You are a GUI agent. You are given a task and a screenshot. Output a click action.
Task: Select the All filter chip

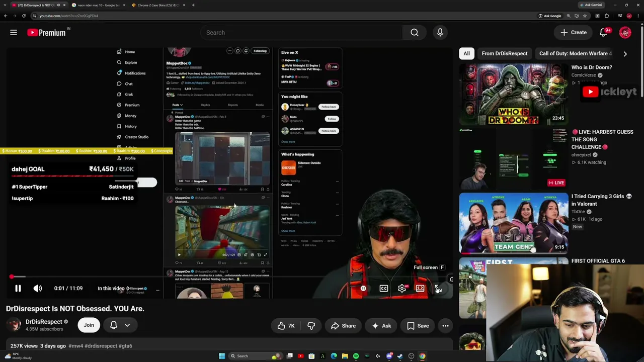(x=467, y=54)
